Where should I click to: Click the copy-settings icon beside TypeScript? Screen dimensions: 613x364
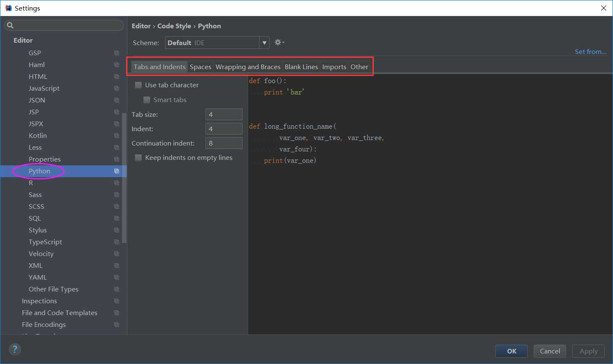tap(116, 242)
